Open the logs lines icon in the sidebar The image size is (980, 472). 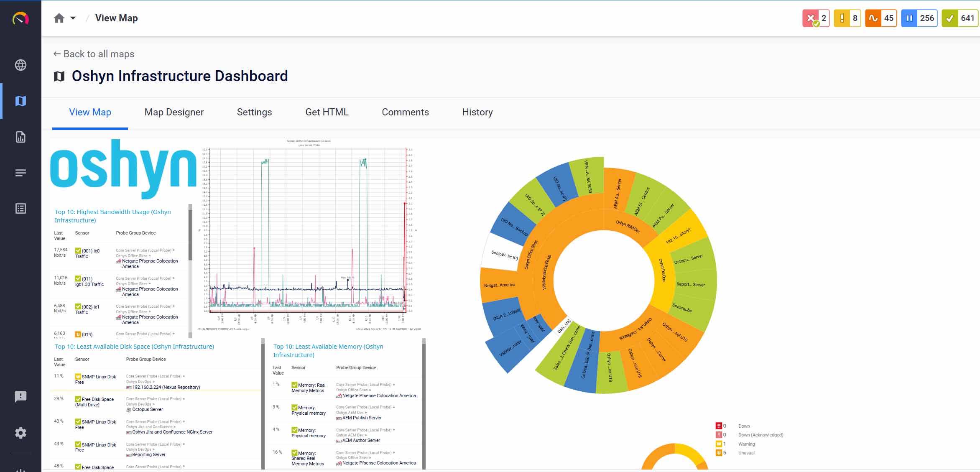(x=20, y=173)
